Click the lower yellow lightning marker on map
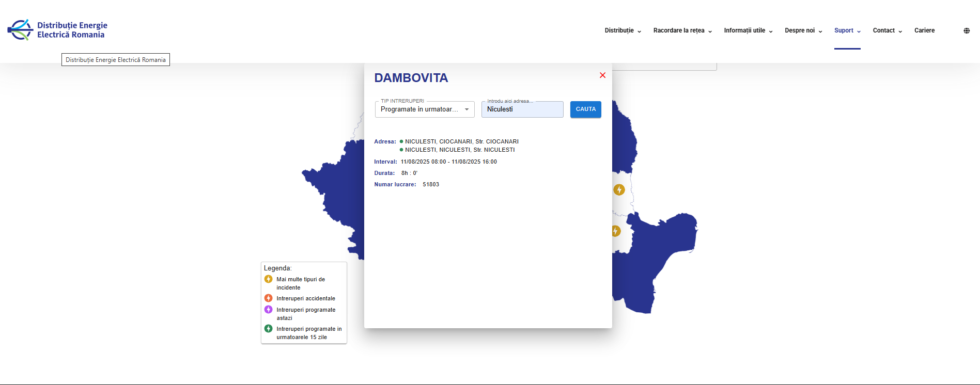The width and height of the screenshot is (980, 385). pos(615,231)
